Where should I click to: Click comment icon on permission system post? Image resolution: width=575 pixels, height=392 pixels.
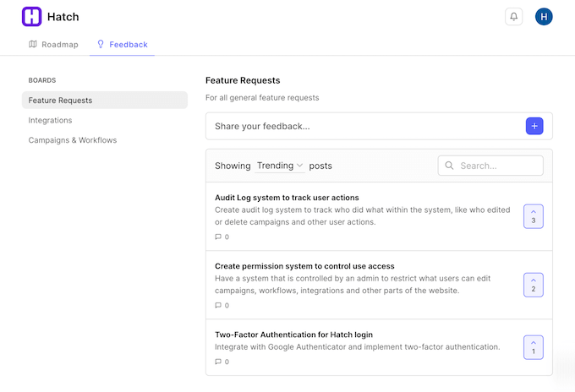point(218,305)
